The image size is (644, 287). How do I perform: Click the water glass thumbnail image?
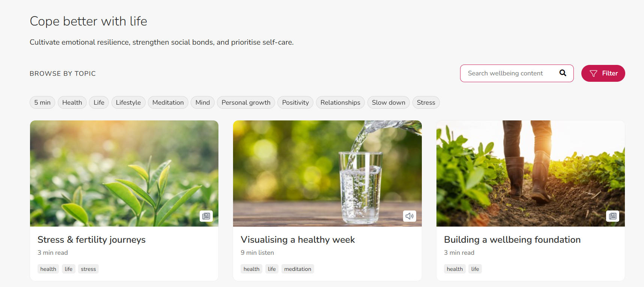coord(327,173)
